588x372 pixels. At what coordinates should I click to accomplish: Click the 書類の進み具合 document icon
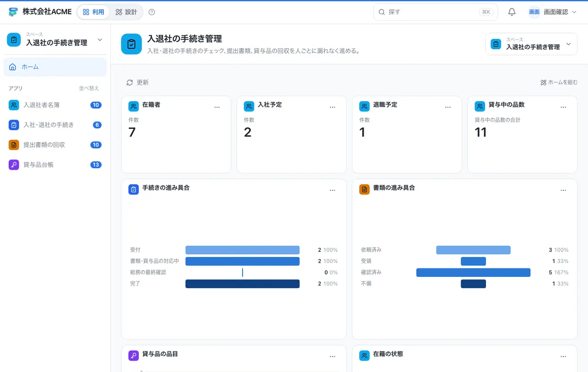click(x=364, y=189)
